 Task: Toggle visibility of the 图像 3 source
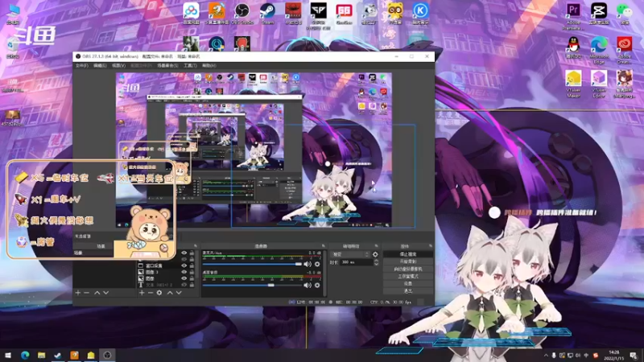tap(184, 272)
